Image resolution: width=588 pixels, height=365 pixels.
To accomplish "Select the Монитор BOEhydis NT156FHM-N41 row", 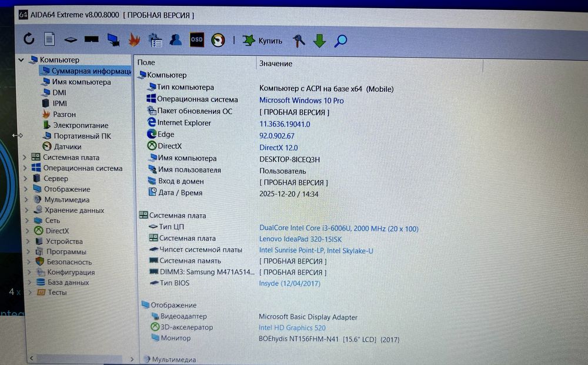I will tap(275, 339).
